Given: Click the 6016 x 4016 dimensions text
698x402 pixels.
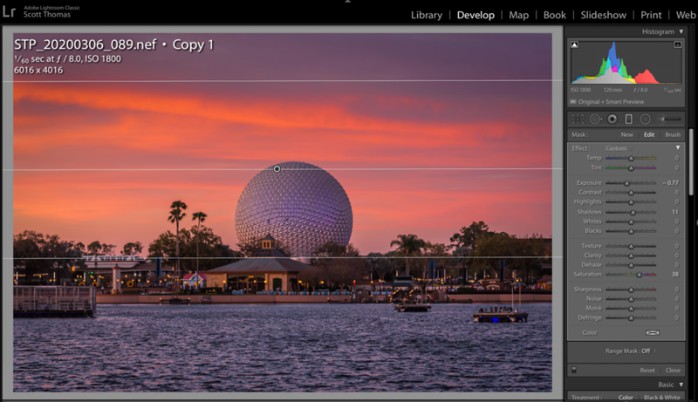Looking at the screenshot, I should 38,70.
